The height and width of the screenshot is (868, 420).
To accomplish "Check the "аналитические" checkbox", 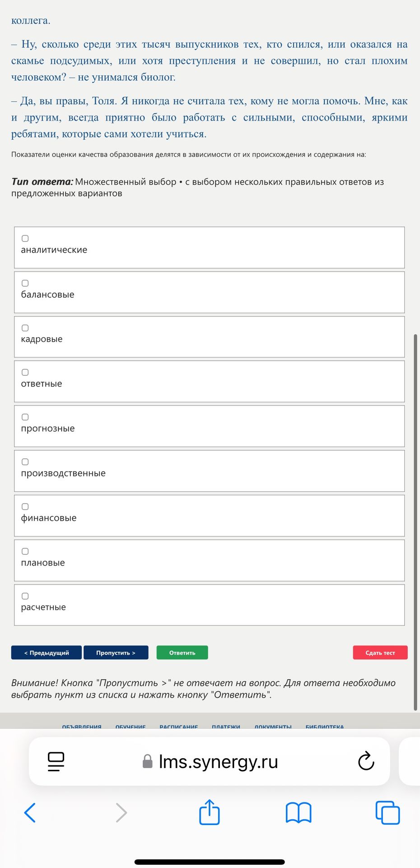I will (25, 238).
